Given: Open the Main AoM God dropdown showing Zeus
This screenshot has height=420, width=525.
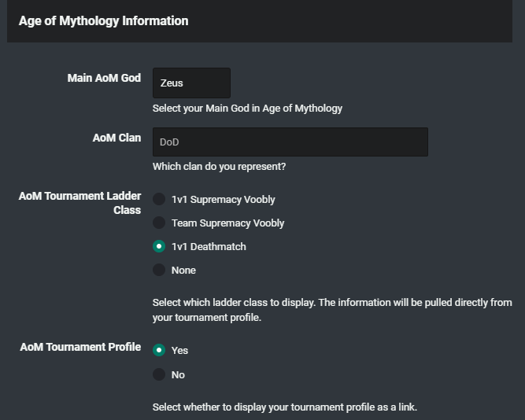Looking at the screenshot, I should [191, 83].
